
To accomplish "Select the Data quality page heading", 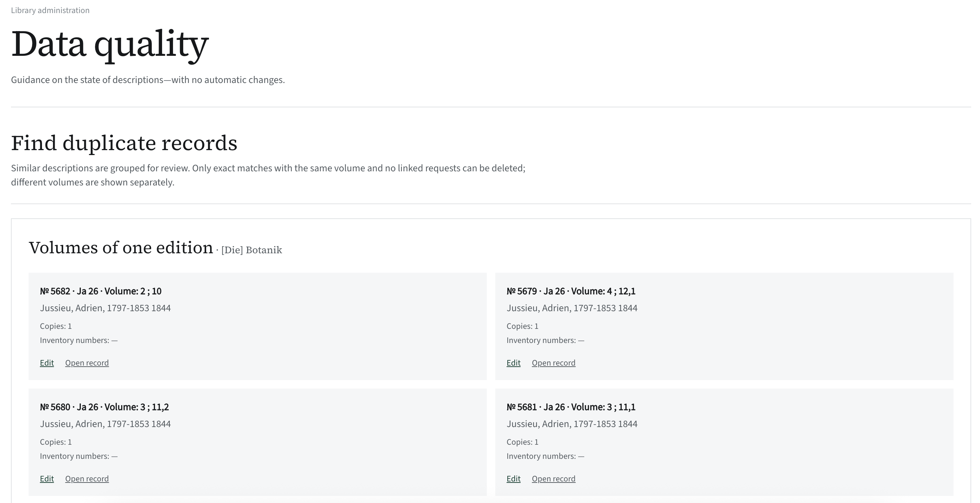I will click(x=110, y=45).
